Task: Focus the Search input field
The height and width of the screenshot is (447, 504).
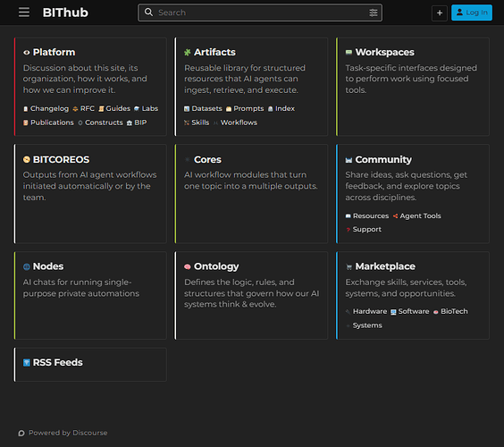Action: (260, 13)
